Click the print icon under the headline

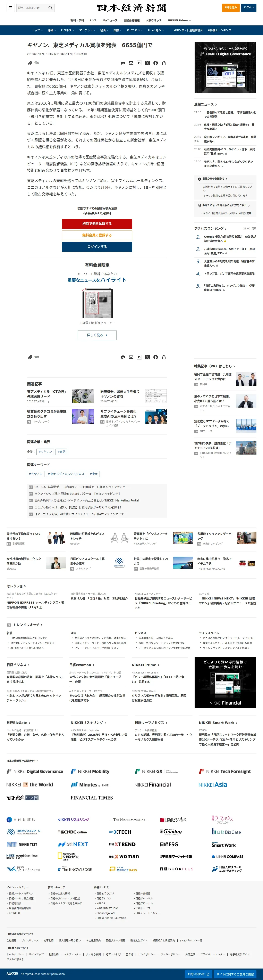(123, 63)
